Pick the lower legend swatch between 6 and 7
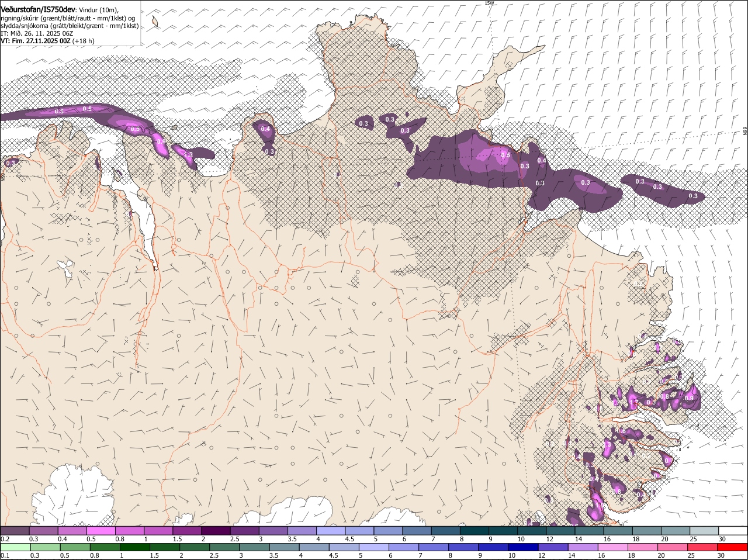Viewport: 748px width, 560px height. [x=404, y=547]
